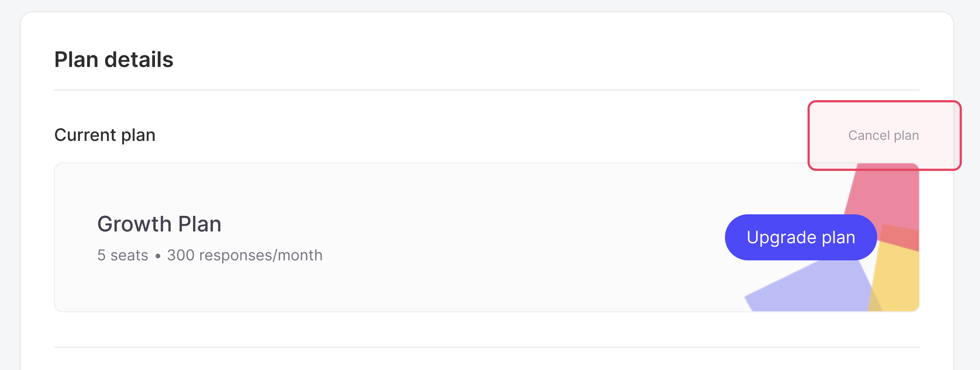Click the divider line under Plan details
The image size is (980, 370).
pos(487,90)
